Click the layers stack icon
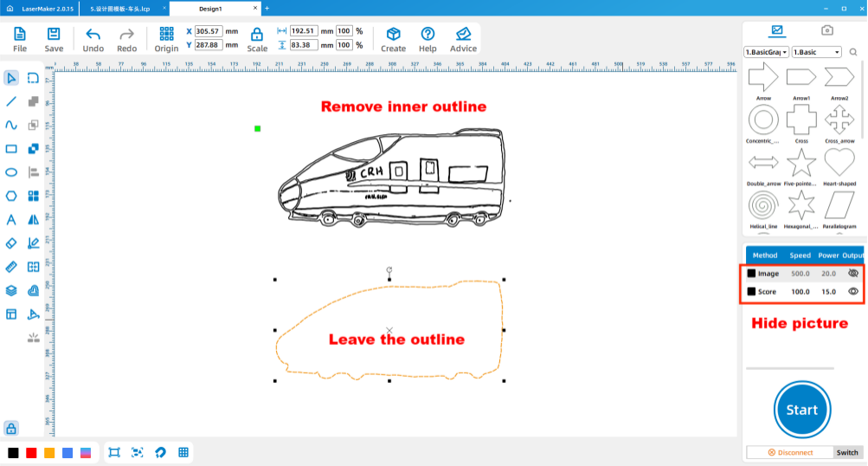 point(11,290)
